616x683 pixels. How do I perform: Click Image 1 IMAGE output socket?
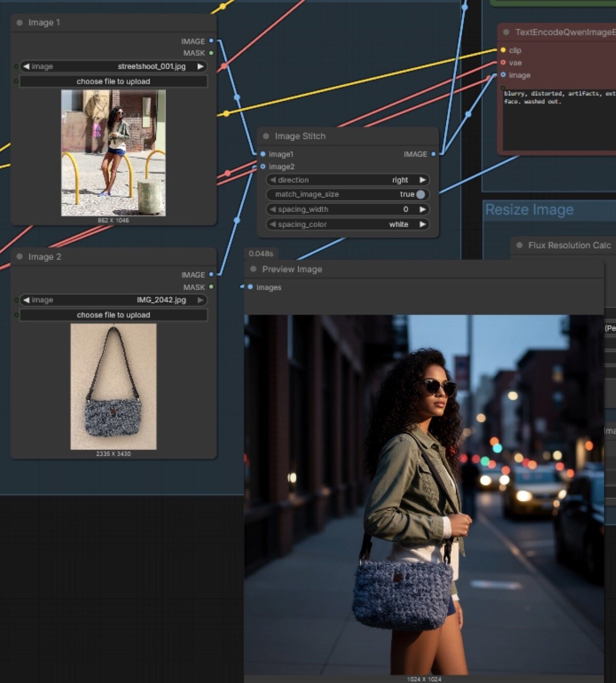[211, 41]
